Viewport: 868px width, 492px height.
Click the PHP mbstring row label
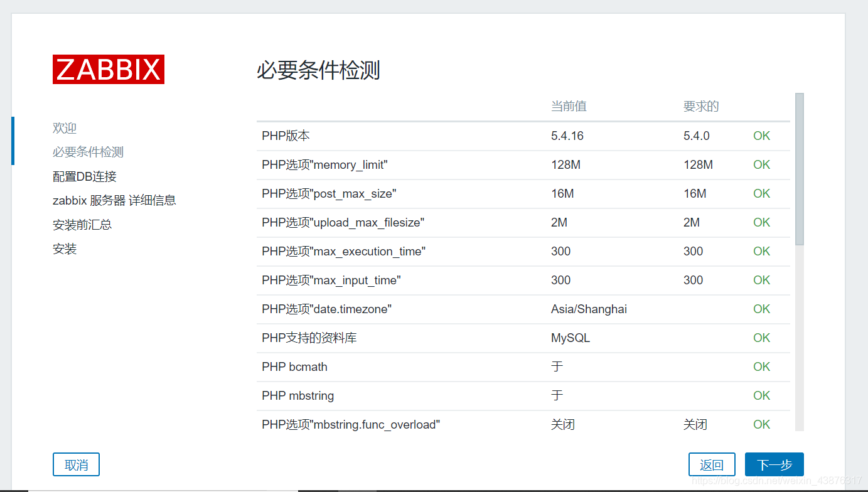pos(297,395)
